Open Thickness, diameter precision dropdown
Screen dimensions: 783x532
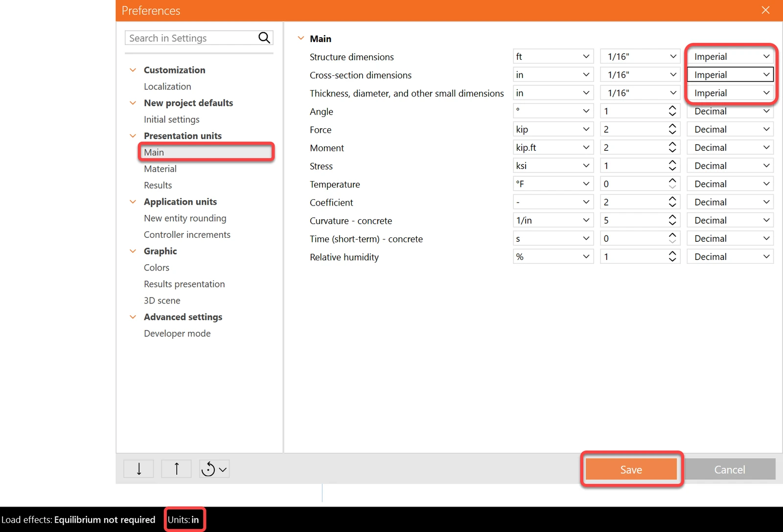(640, 93)
